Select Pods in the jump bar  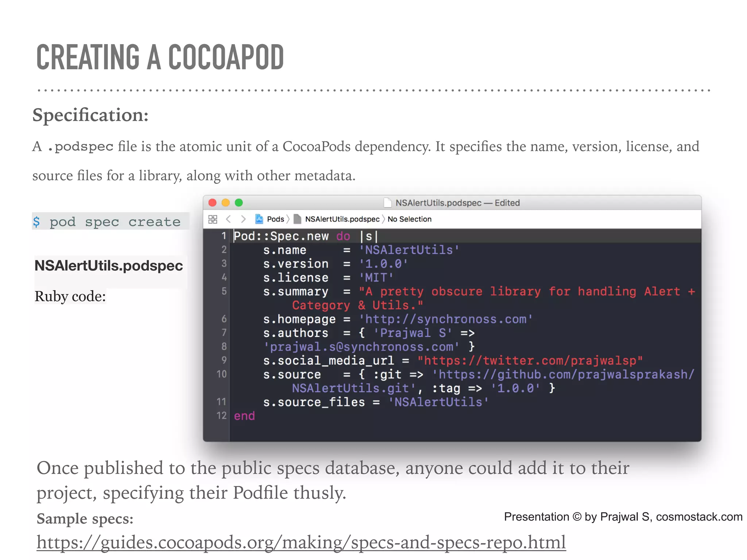275,219
